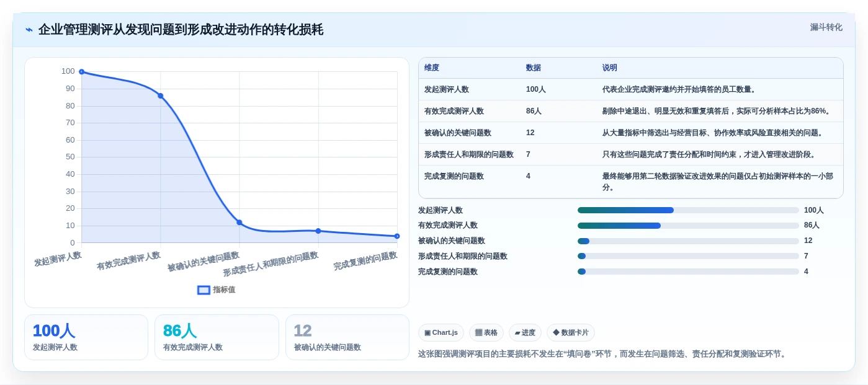Open the 86人 有效完成测评人数 stat card
Screen dimensions: 868x385
(x=217, y=337)
